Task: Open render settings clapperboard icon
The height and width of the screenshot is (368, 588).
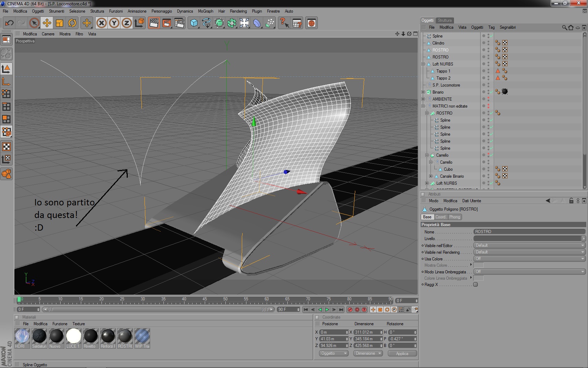Action: 179,23
